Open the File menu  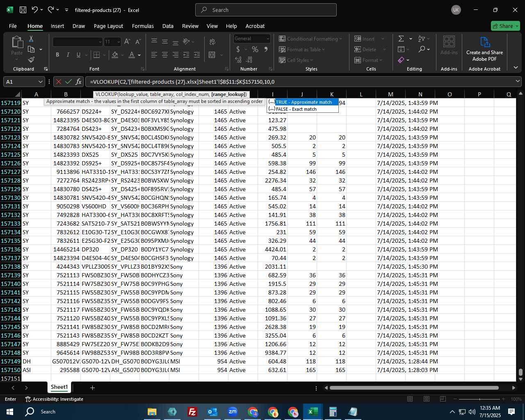[13, 26]
